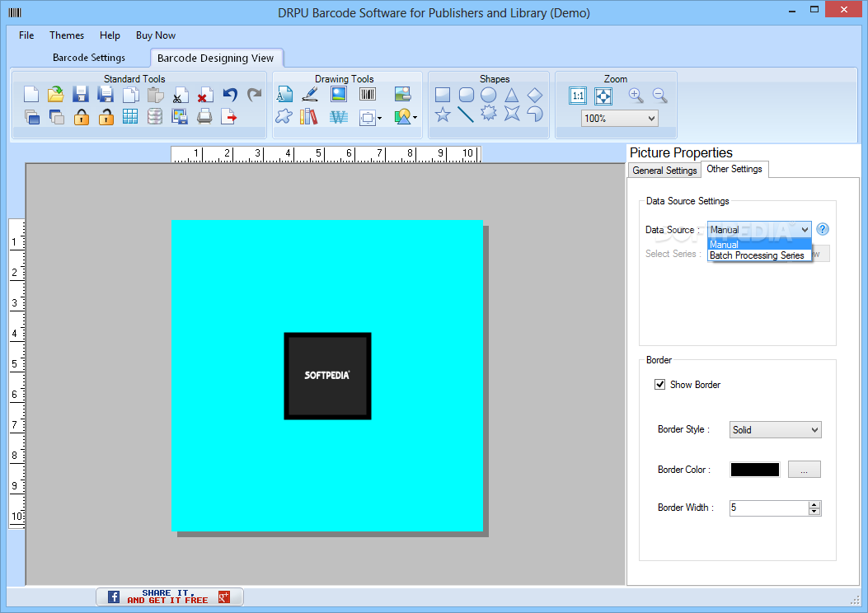Viewport: 868px width, 613px height.
Task: Insert a picture with image tool
Action: tap(339, 94)
